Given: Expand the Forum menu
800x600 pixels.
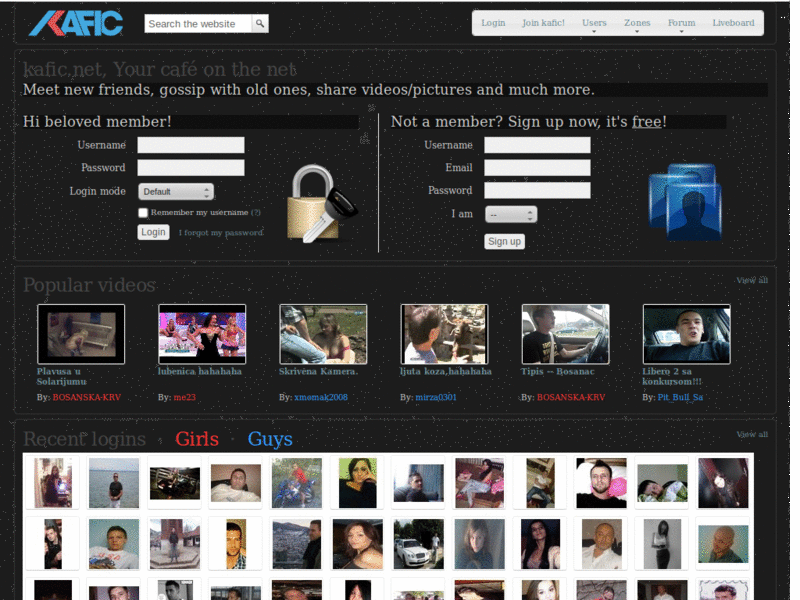Looking at the screenshot, I should click(682, 24).
